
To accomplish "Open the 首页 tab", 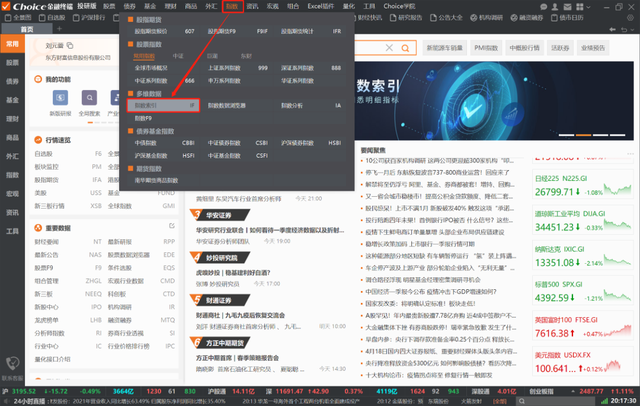I will pos(27,29).
